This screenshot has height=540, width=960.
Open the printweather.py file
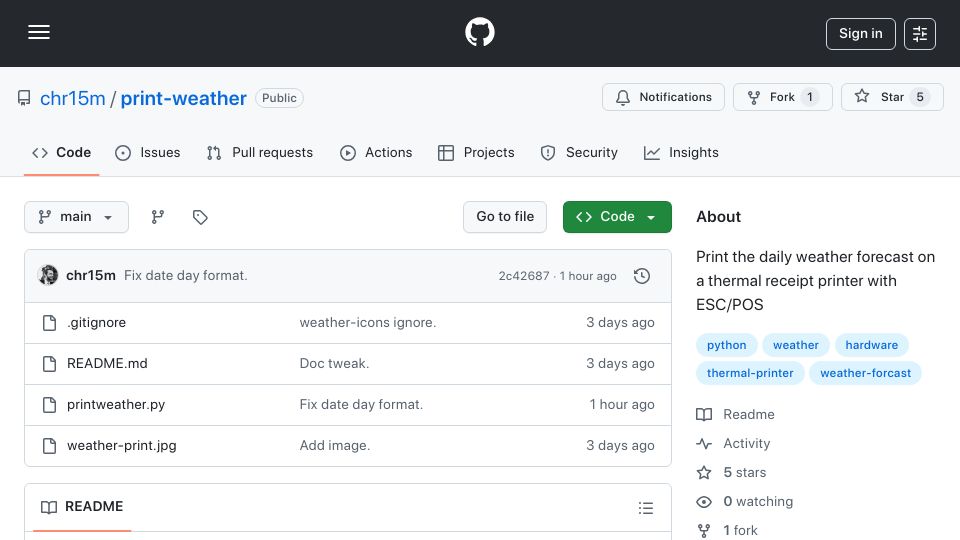[116, 405]
